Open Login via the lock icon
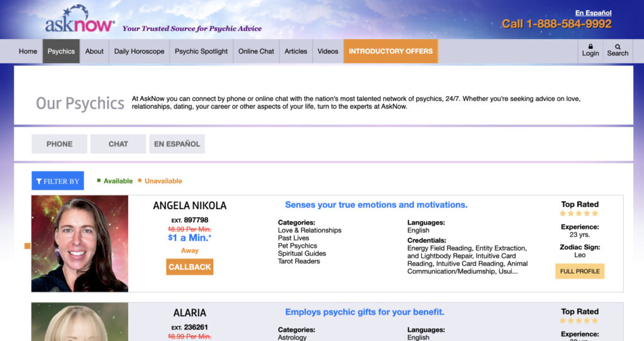 coord(590,50)
